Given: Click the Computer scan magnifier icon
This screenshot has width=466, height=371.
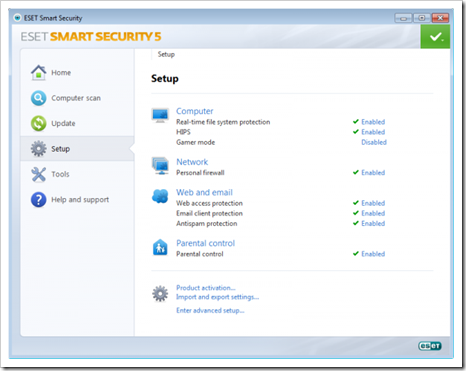Looking at the screenshot, I should pos(39,98).
